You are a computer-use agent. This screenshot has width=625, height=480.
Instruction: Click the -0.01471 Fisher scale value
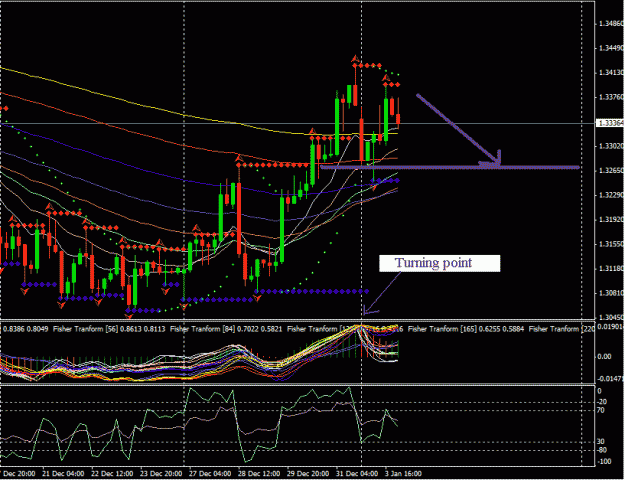[x=611, y=378]
